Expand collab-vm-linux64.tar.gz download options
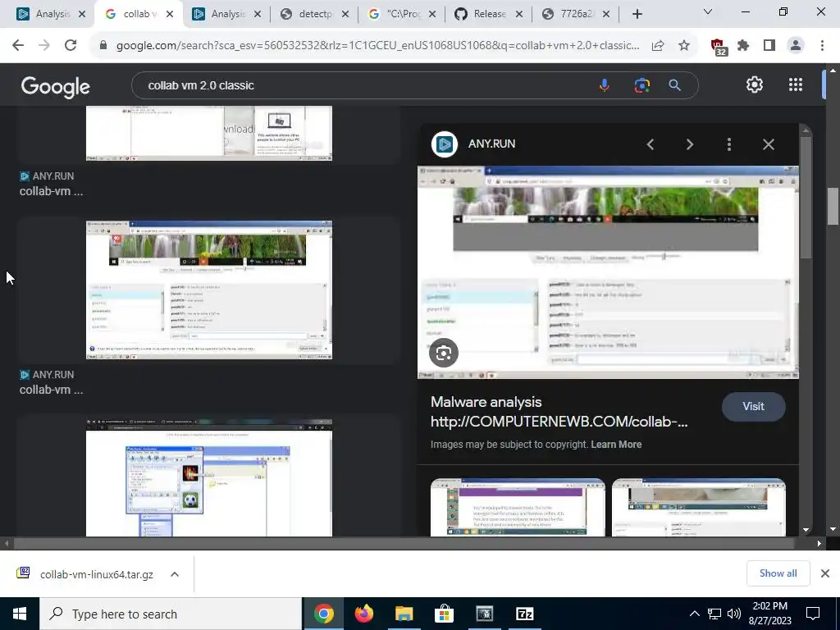The height and width of the screenshot is (630, 840). (x=175, y=574)
